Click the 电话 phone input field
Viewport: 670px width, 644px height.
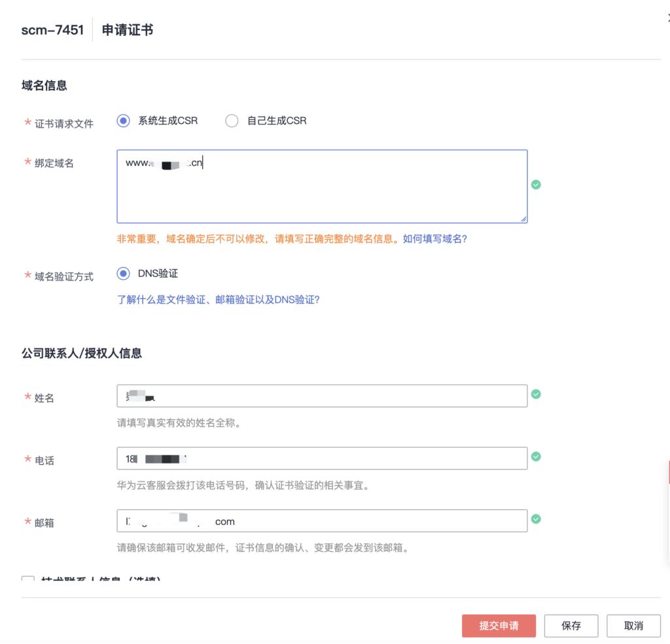click(322, 459)
